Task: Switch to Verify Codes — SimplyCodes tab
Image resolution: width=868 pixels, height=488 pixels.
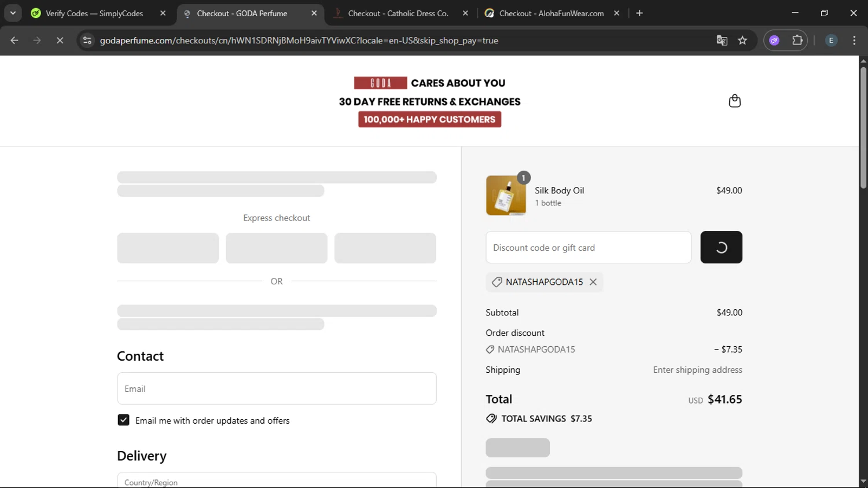Action: tap(94, 13)
